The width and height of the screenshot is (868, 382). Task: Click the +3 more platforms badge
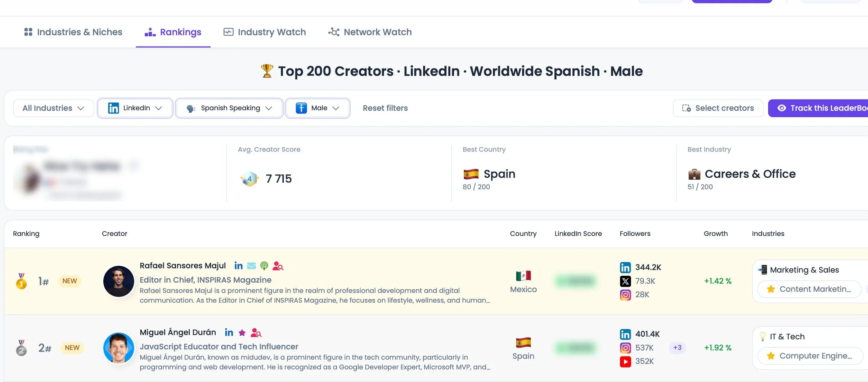(x=677, y=348)
